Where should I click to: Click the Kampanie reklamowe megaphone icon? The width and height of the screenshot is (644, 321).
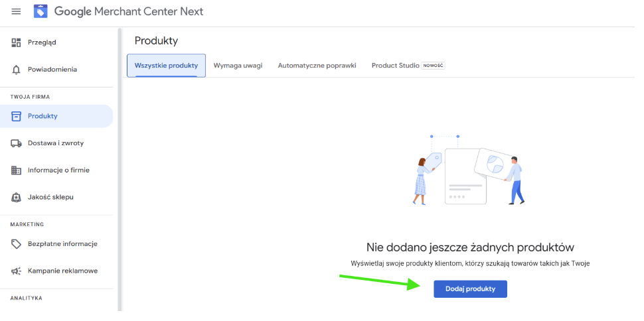click(16, 271)
